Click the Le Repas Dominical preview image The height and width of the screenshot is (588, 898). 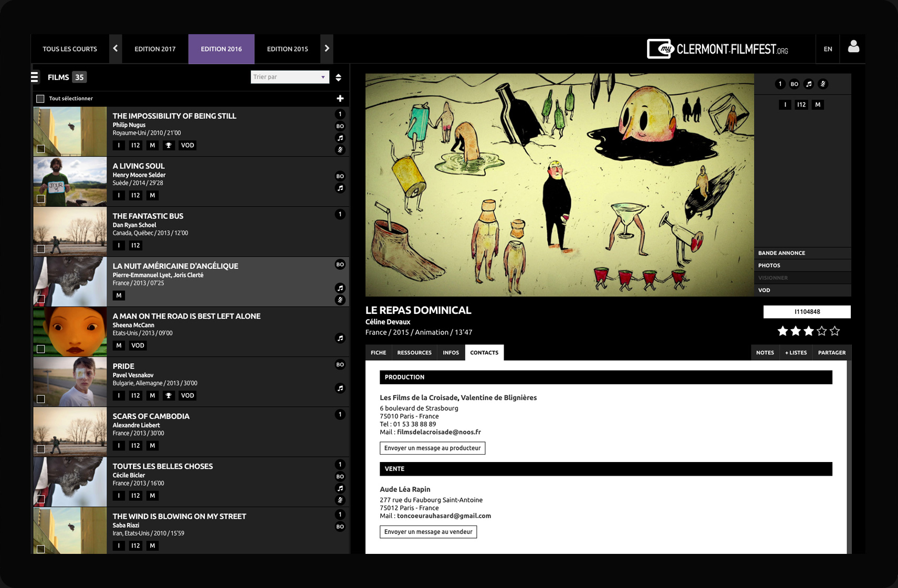pyautogui.click(x=559, y=185)
